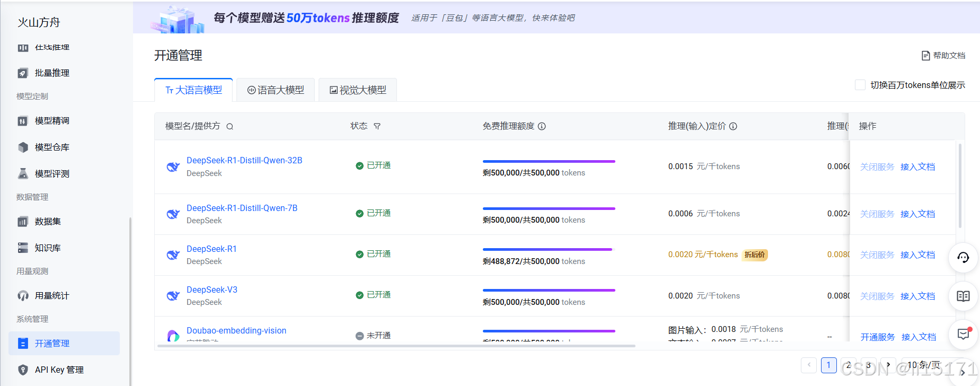Click the Doubao-embedding-vision logo
980x386 pixels.
pyautogui.click(x=173, y=336)
